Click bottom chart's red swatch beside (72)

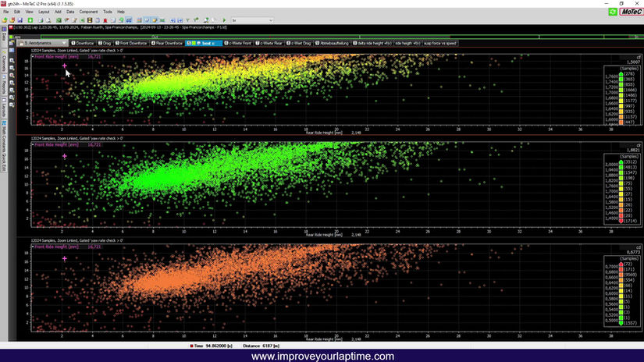pyautogui.click(x=621, y=264)
